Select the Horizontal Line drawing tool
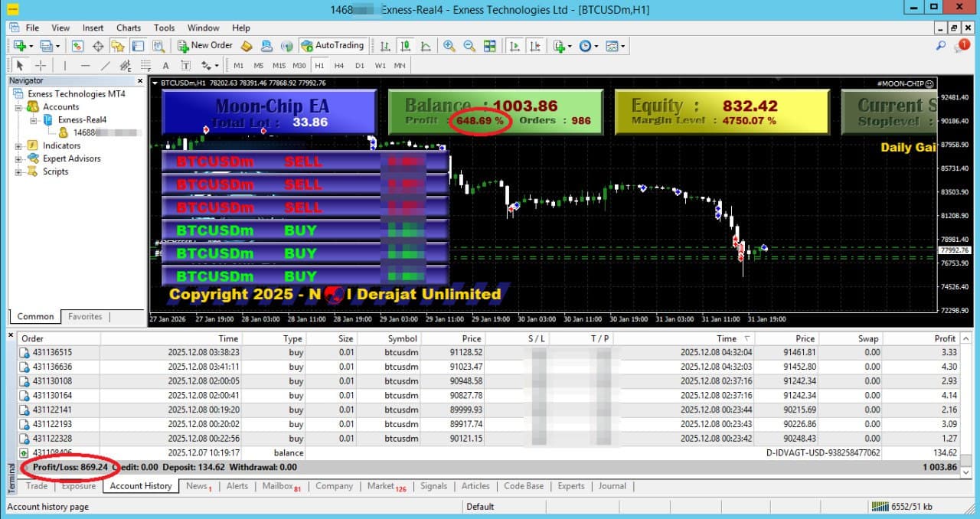Image resolution: width=980 pixels, height=519 pixels. click(83, 65)
